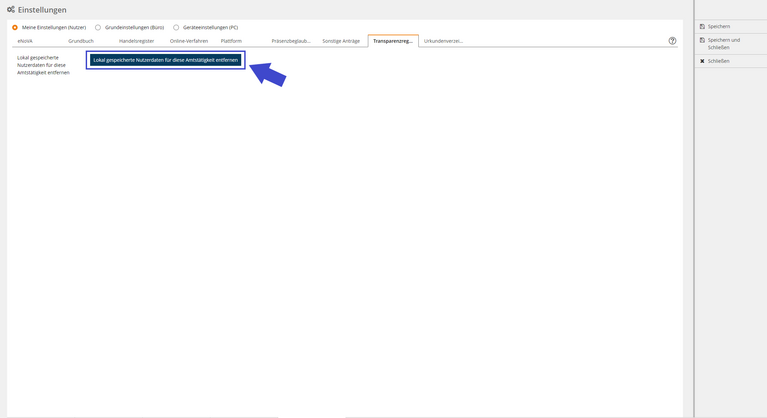Switch to the eNotA tab
The width and height of the screenshot is (767, 418).
point(25,41)
